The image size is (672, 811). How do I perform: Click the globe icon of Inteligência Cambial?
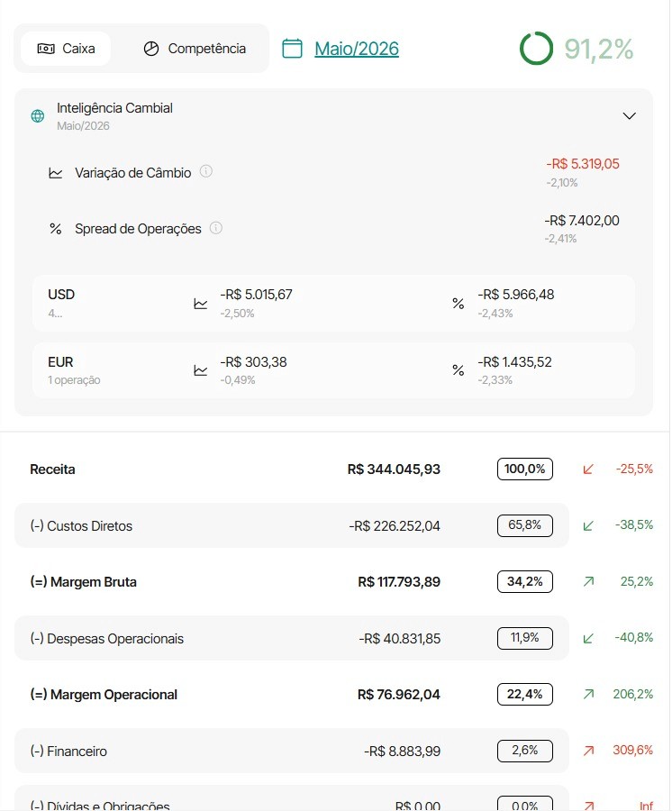coord(38,116)
